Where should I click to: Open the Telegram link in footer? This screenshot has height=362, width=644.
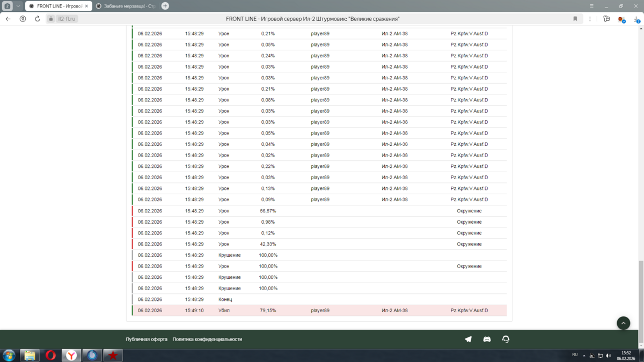(x=468, y=339)
